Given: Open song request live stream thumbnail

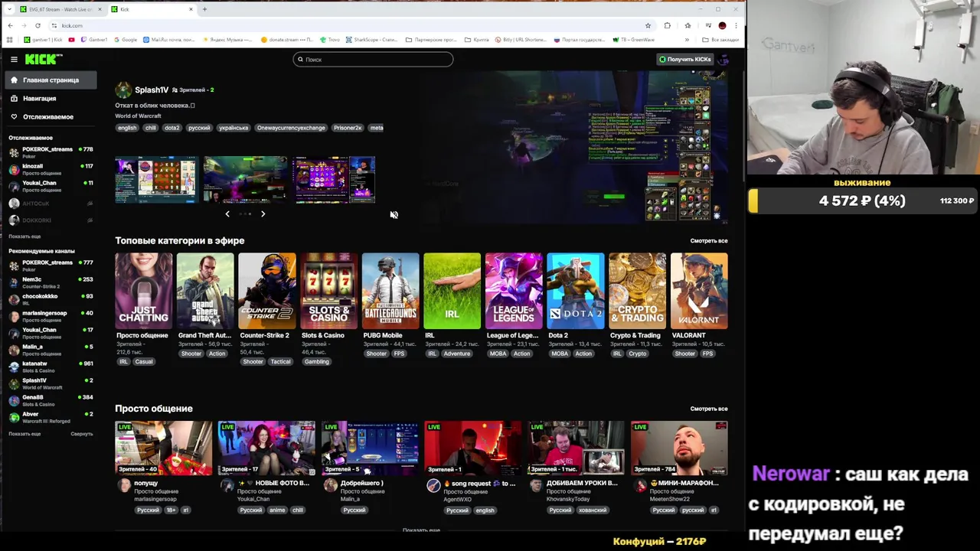Looking at the screenshot, I should pyautogui.click(x=472, y=448).
